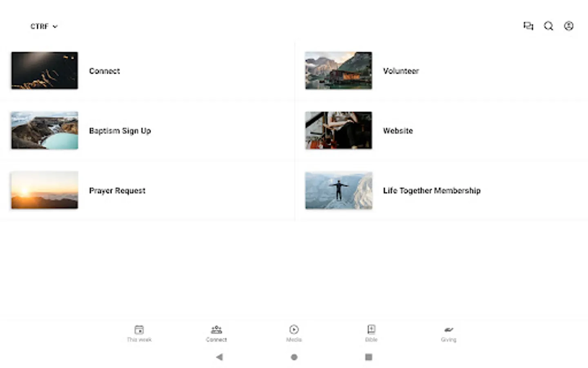Tap the Android home circle button

(x=294, y=357)
